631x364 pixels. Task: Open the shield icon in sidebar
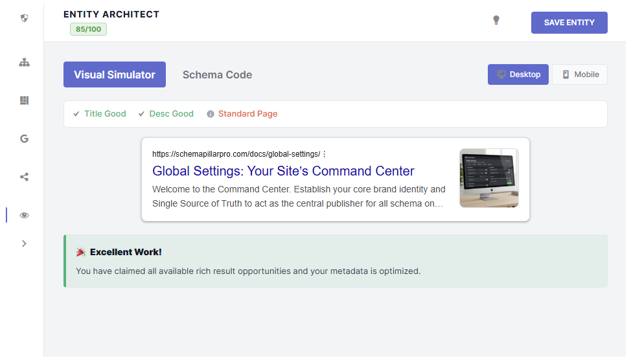pos(24,18)
